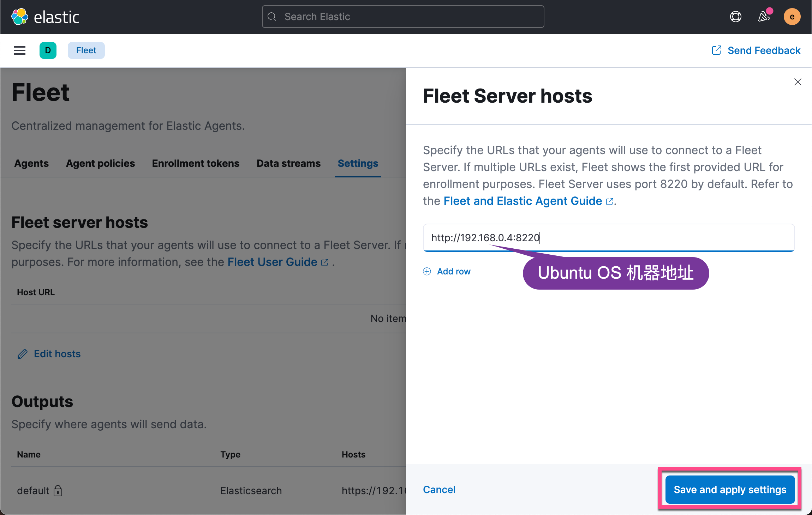Click the Send Feedback external link icon
Screen dimensions: 812x515
(x=716, y=50)
